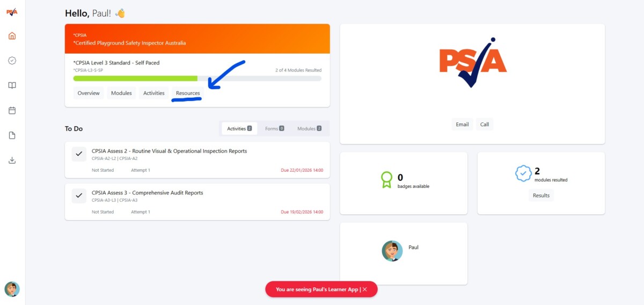Open the document file sidebar icon
Image resolution: width=644 pixels, height=305 pixels.
point(12,135)
